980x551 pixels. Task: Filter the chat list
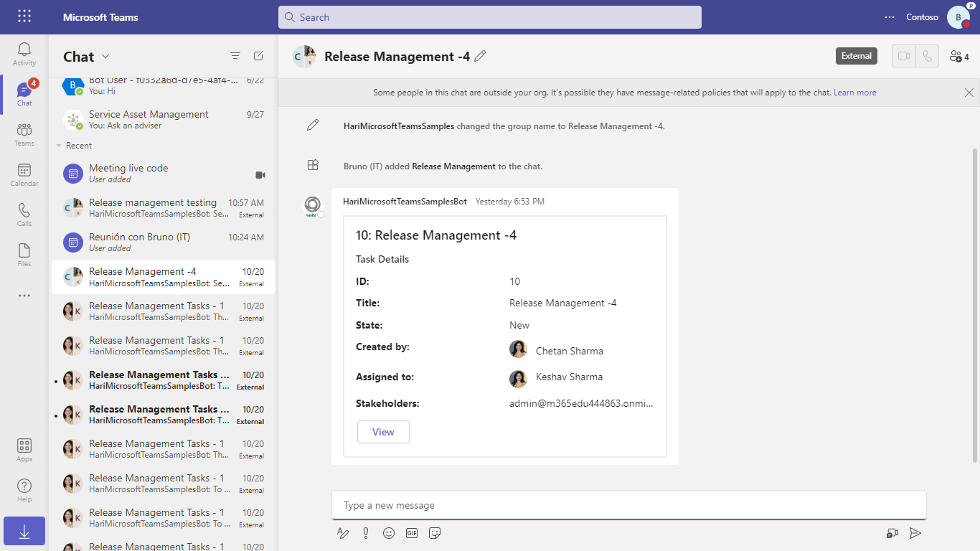pos(235,56)
